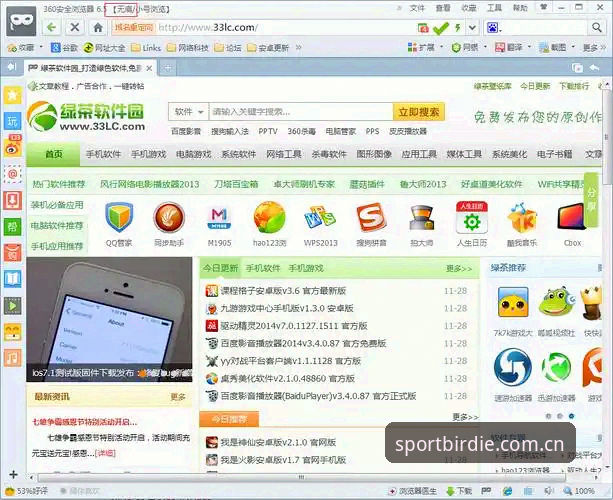Open the favorites star in the sidebar
Screen dimensions: 613x500
point(13,95)
